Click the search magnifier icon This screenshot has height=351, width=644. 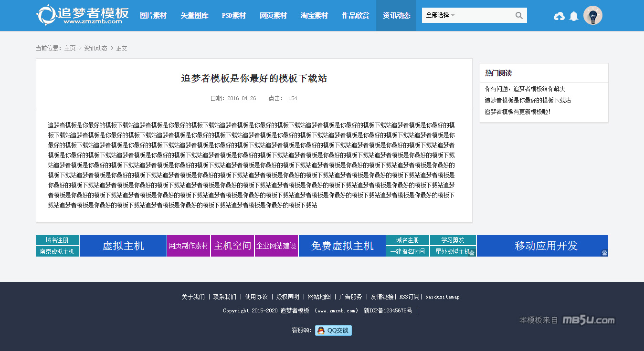point(519,15)
